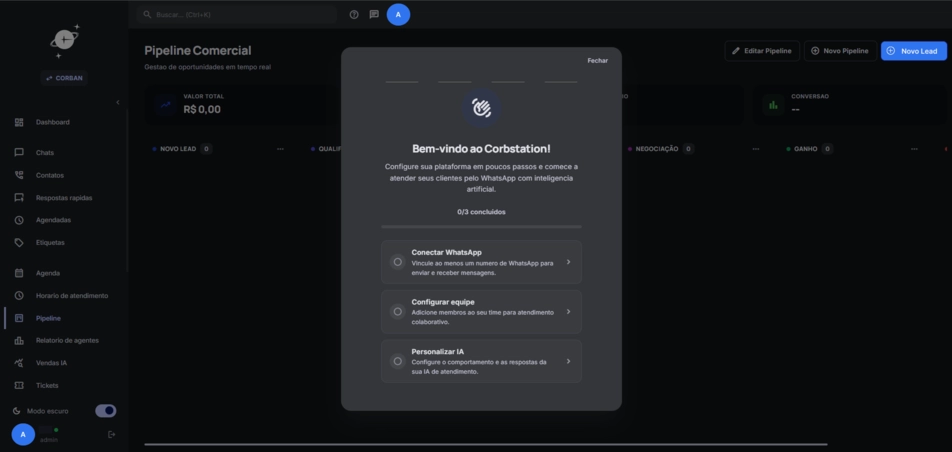Click the Bem-vindo ao Corbstation! title
The height and width of the screenshot is (452, 952).
tap(481, 149)
